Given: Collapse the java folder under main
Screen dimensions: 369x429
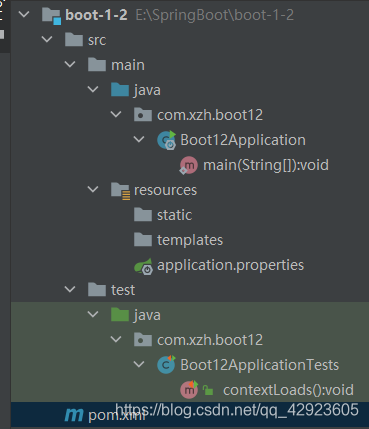Looking at the screenshot, I should click(93, 89).
